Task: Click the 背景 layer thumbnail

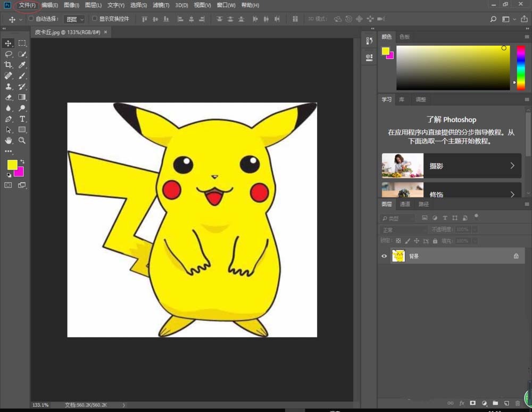Action: [x=398, y=256]
